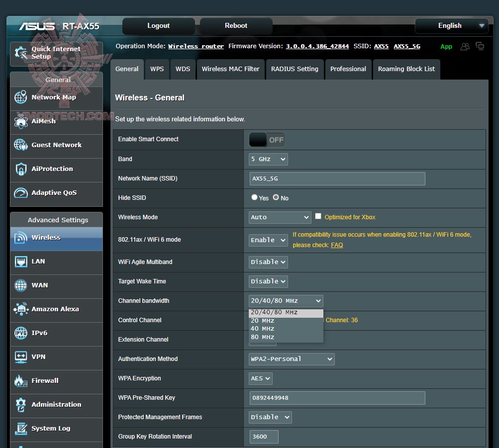Screen dimensions: 499x448
Task: Click the copy windows icon in header
Action: coord(480,46)
